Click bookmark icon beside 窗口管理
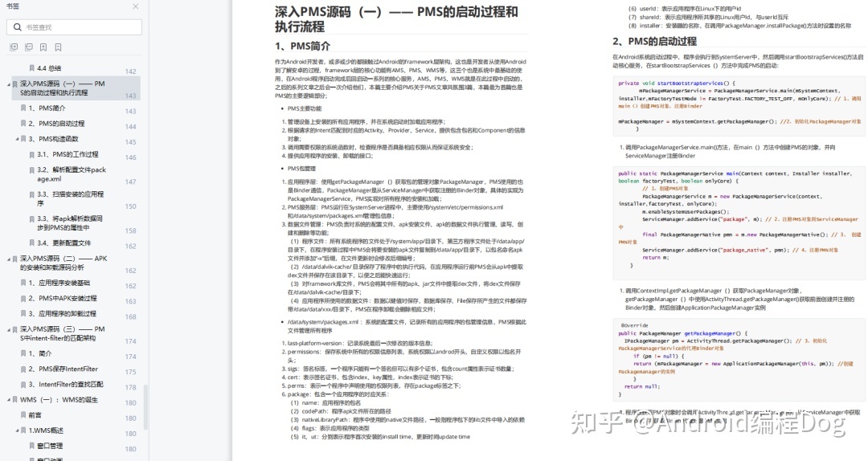The width and height of the screenshot is (868, 461). point(31,446)
